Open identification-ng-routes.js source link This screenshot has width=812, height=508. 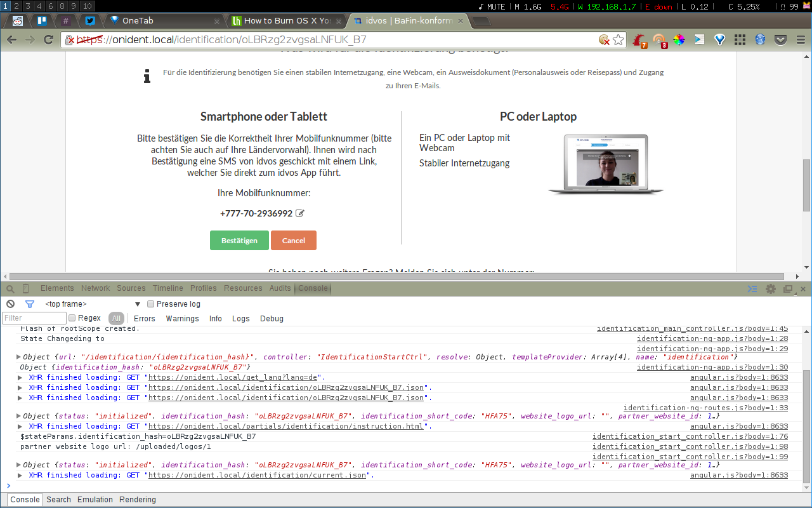click(706, 408)
